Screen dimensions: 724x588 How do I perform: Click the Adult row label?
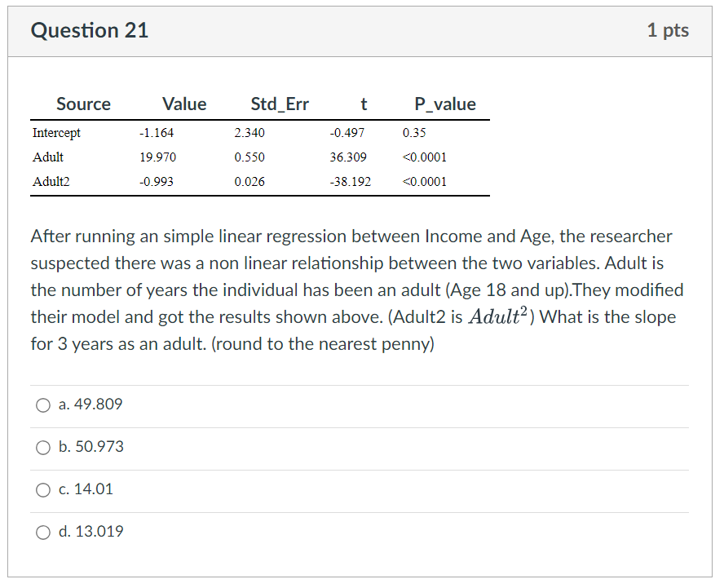[48, 157]
